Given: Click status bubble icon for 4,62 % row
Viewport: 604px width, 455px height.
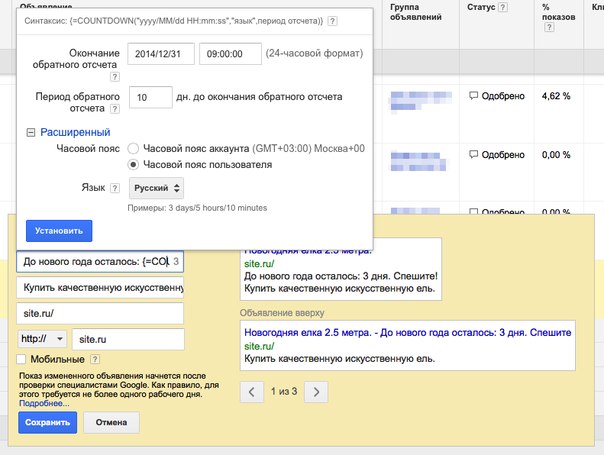Looking at the screenshot, I should coord(473,96).
